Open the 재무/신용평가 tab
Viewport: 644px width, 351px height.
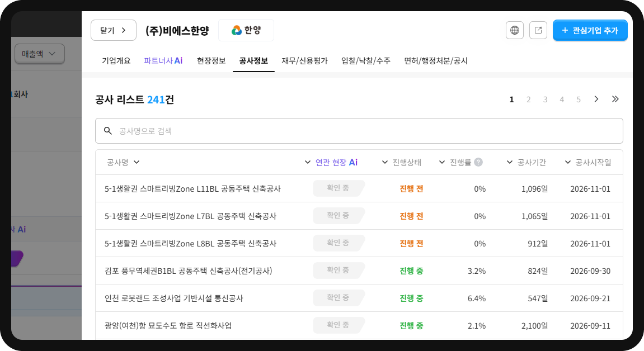[x=304, y=61]
